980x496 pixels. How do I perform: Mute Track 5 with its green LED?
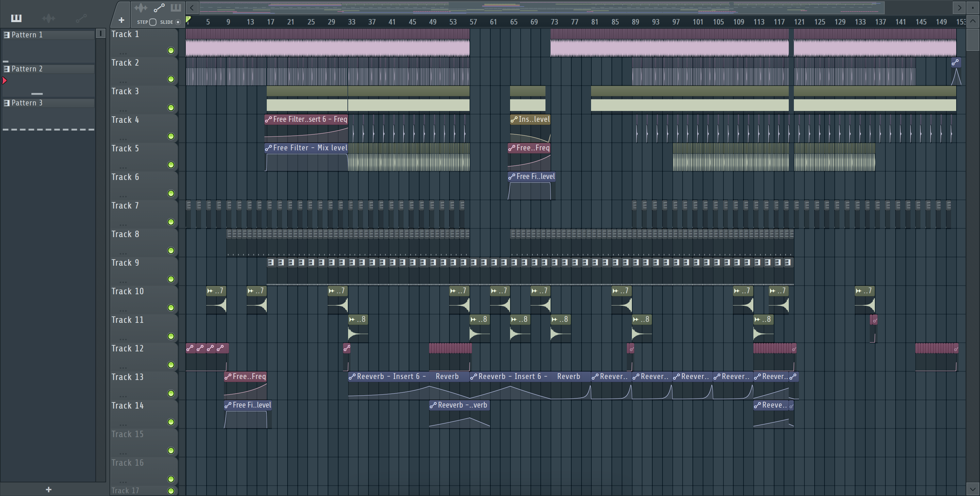click(x=171, y=165)
